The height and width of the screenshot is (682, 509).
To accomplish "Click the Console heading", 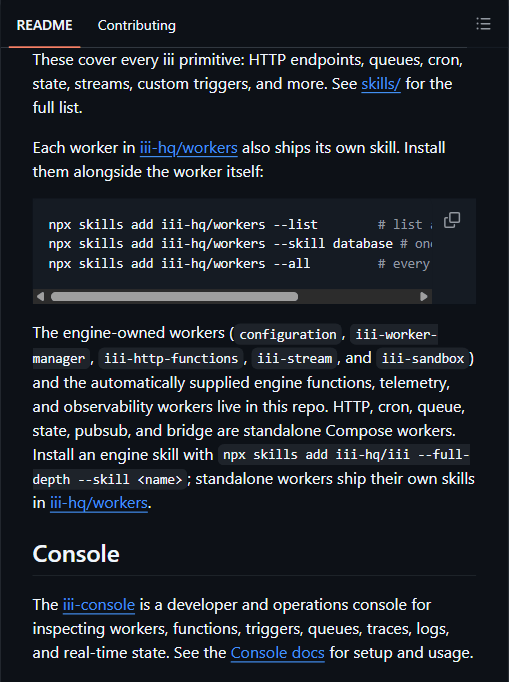I will click(x=76, y=554).
